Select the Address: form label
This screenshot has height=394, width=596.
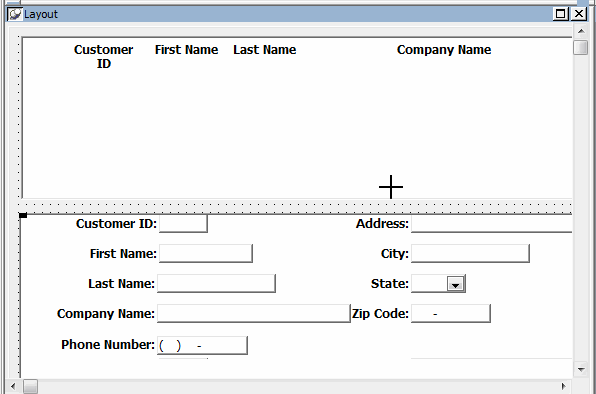[x=382, y=223]
